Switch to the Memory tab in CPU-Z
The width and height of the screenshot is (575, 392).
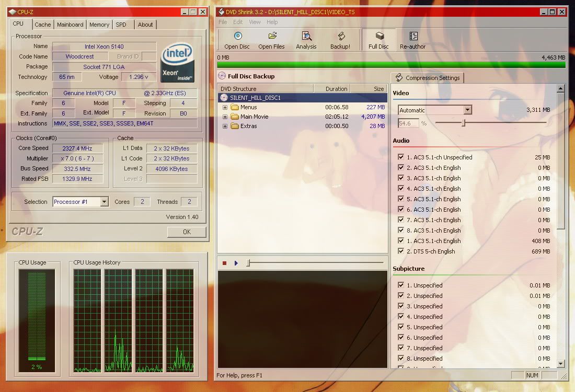click(99, 25)
